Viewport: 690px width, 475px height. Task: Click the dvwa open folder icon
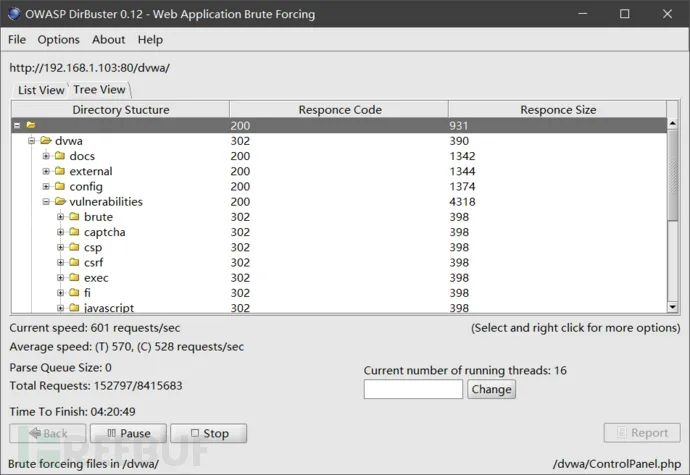pyautogui.click(x=46, y=140)
